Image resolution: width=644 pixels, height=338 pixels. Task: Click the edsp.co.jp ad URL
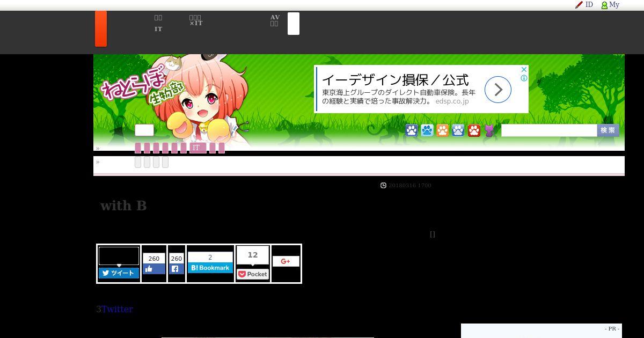click(452, 101)
